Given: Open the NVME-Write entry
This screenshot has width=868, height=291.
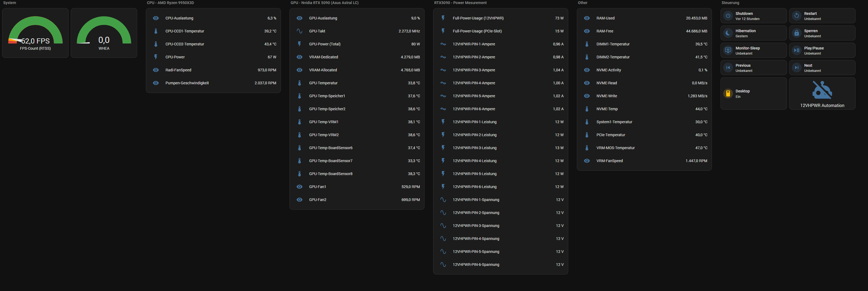Looking at the screenshot, I should click(x=644, y=96).
